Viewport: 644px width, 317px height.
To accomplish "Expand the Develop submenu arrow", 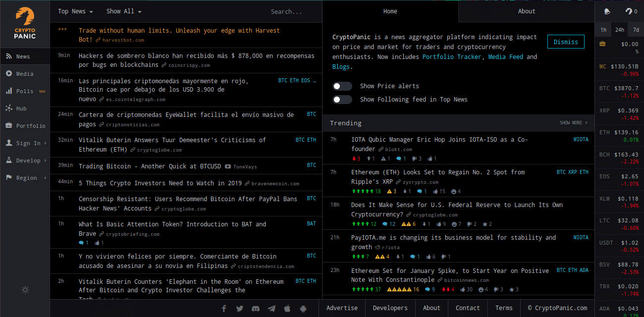I will [x=45, y=160].
